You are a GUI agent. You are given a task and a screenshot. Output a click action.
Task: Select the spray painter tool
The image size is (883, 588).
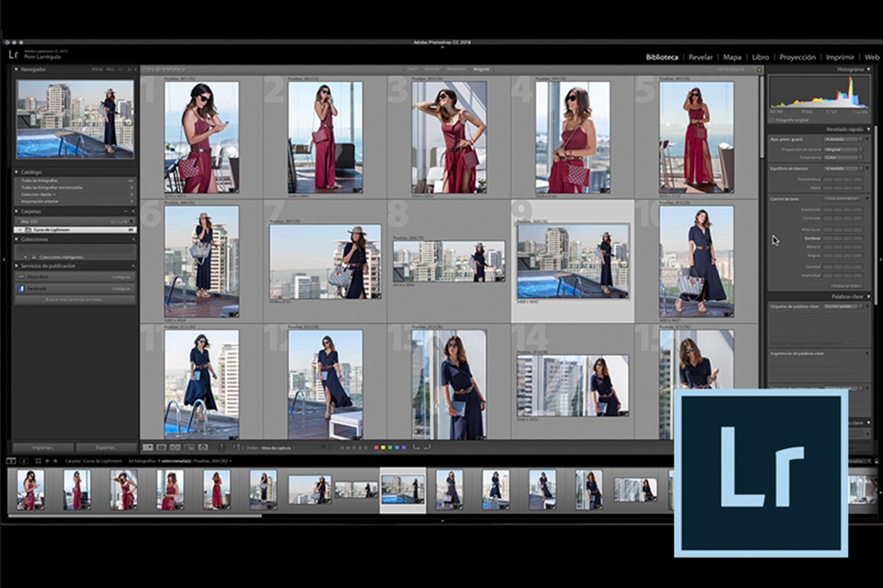pos(221,447)
